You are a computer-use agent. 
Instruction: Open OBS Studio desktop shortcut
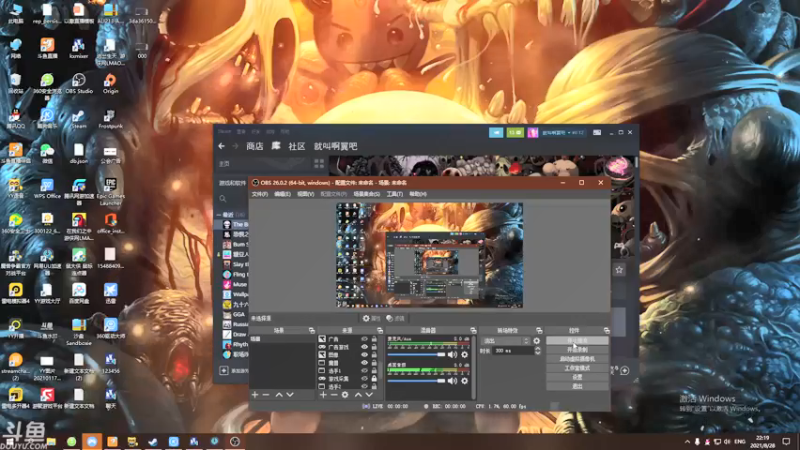(x=79, y=84)
